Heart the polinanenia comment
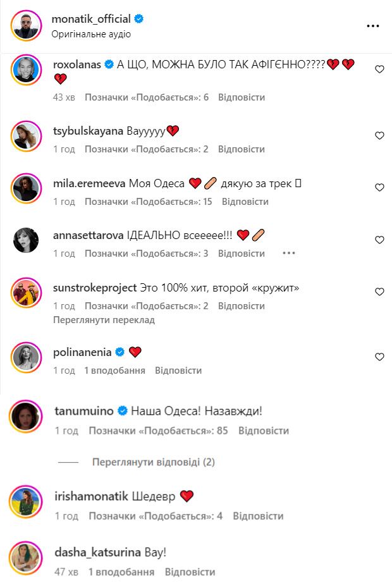The height and width of the screenshot is (583, 392). tap(379, 357)
